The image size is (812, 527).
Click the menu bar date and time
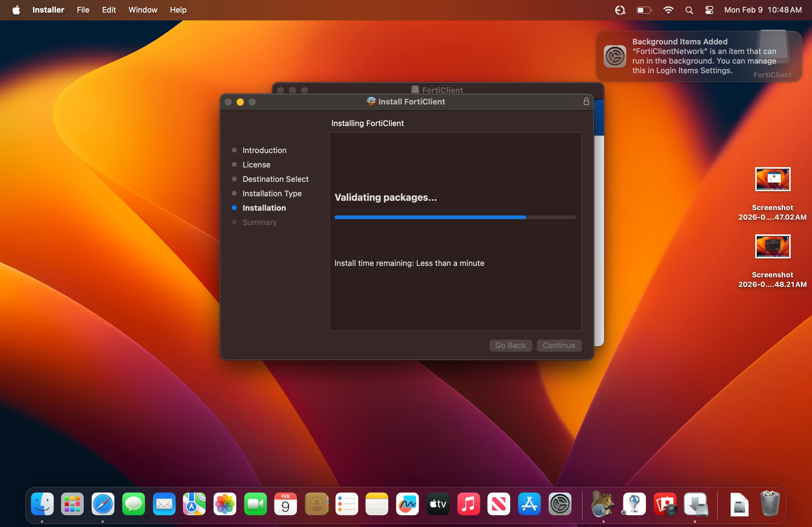763,10
